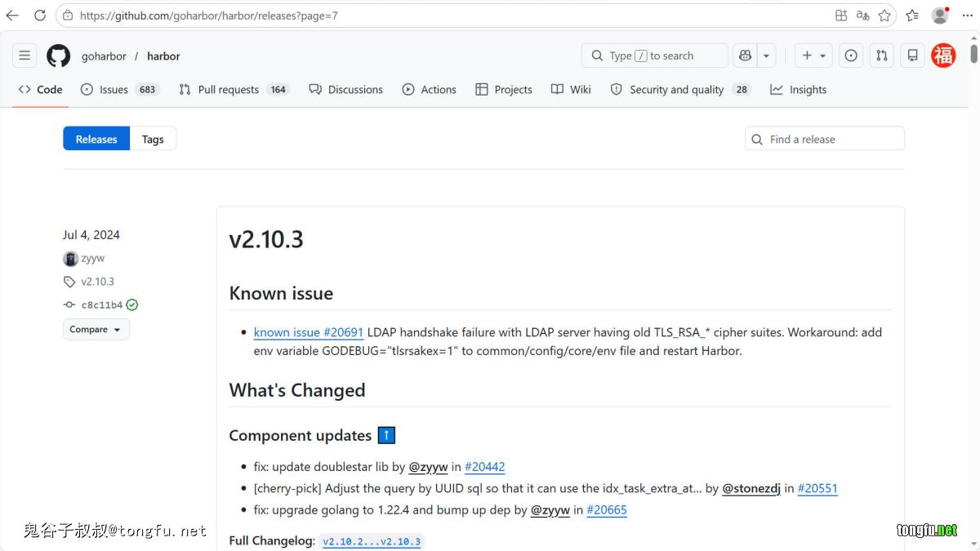
Task: Open known issue #20691 link
Action: tap(309, 332)
